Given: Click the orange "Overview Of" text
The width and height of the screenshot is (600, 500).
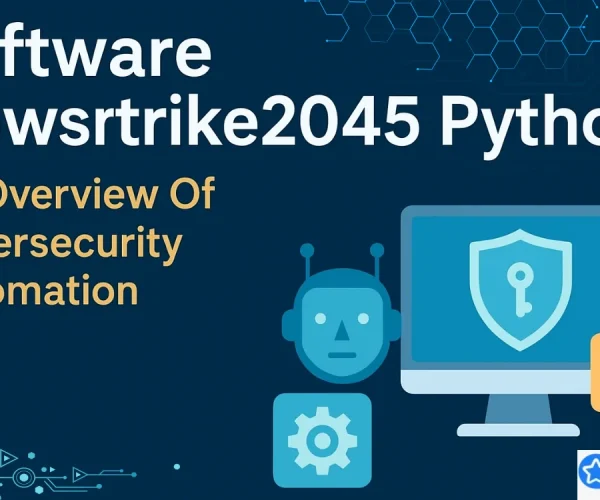Looking at the screenshot, I should coord(108,193).
